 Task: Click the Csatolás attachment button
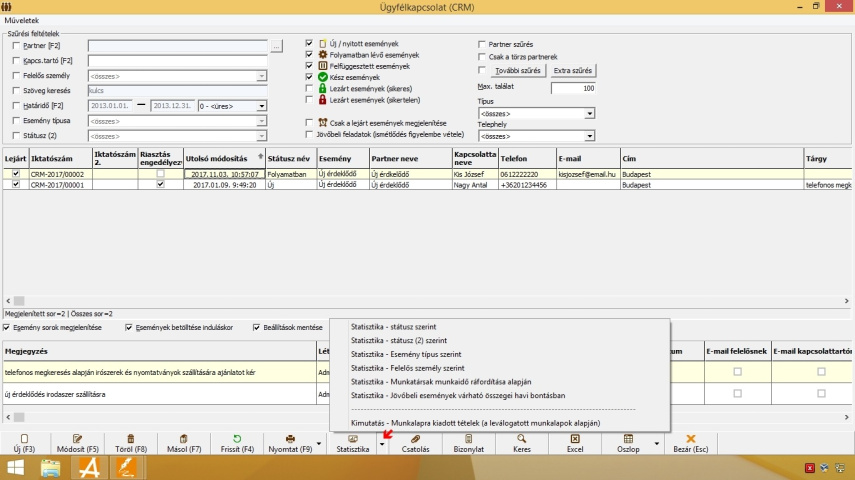(415, 443)
